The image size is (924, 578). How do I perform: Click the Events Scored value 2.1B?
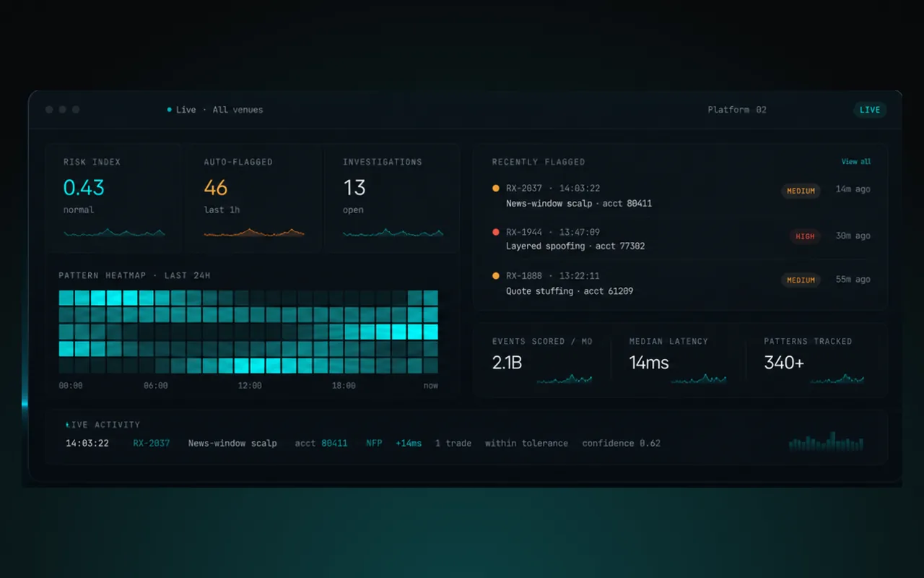click(507, 363)
